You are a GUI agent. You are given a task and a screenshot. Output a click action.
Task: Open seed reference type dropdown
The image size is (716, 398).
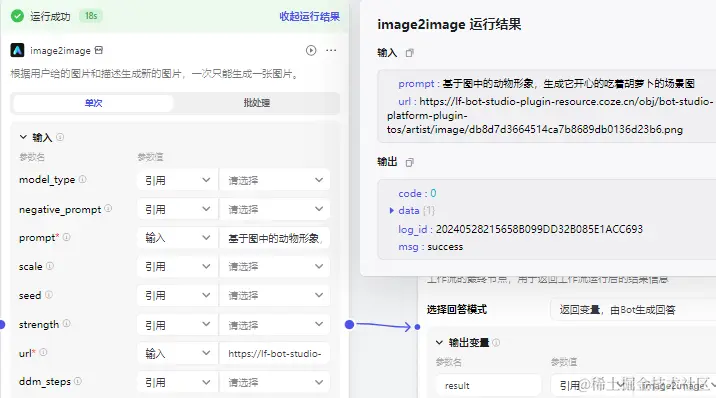[177, 295]
